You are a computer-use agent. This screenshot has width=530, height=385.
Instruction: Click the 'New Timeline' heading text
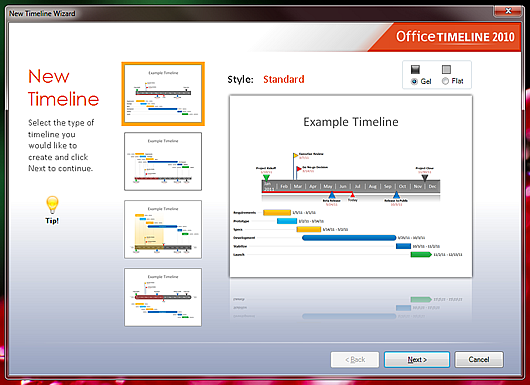63,88
